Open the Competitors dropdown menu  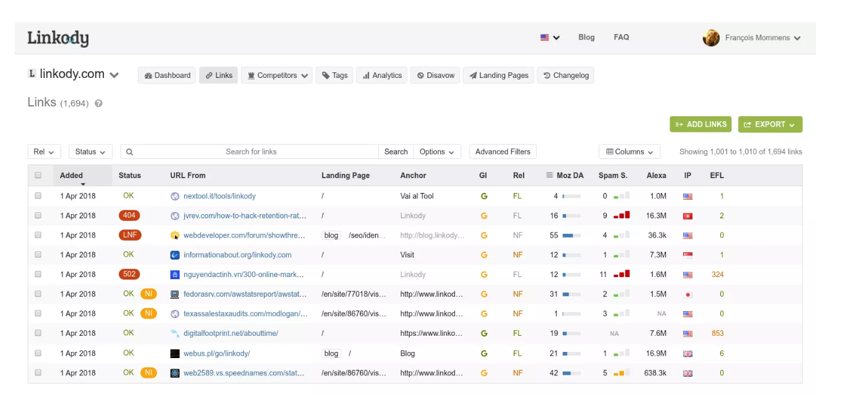[276, 75]
